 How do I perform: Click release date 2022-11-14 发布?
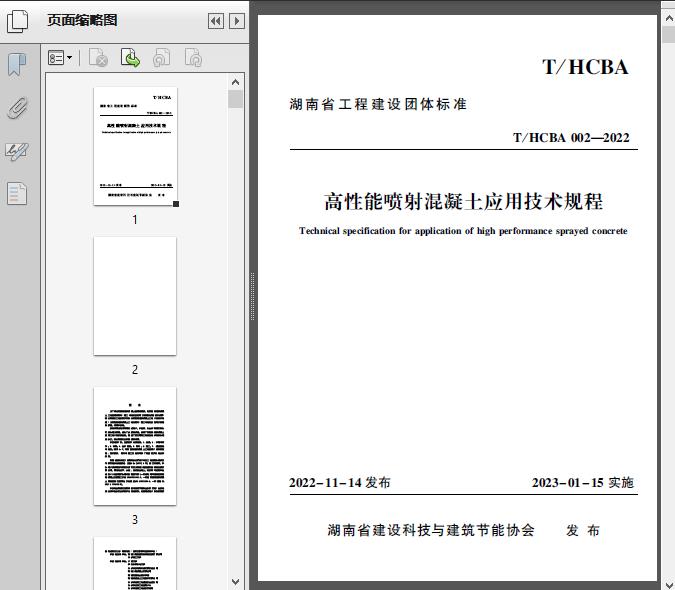(340, 482)
